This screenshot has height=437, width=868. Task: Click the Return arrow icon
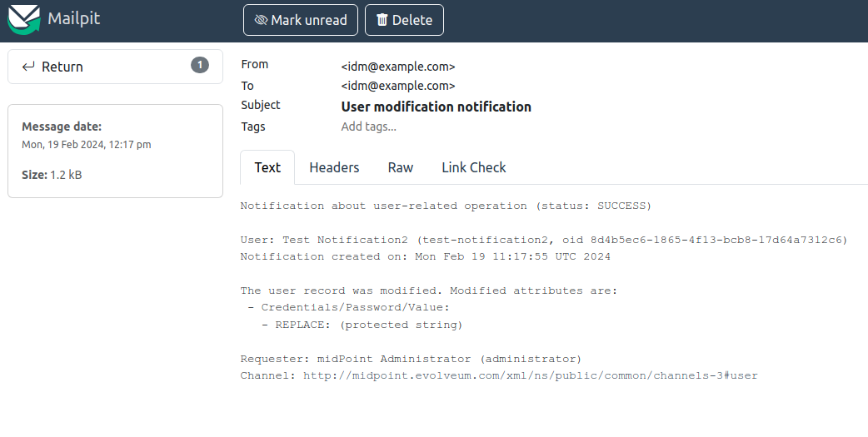point(28,67)
